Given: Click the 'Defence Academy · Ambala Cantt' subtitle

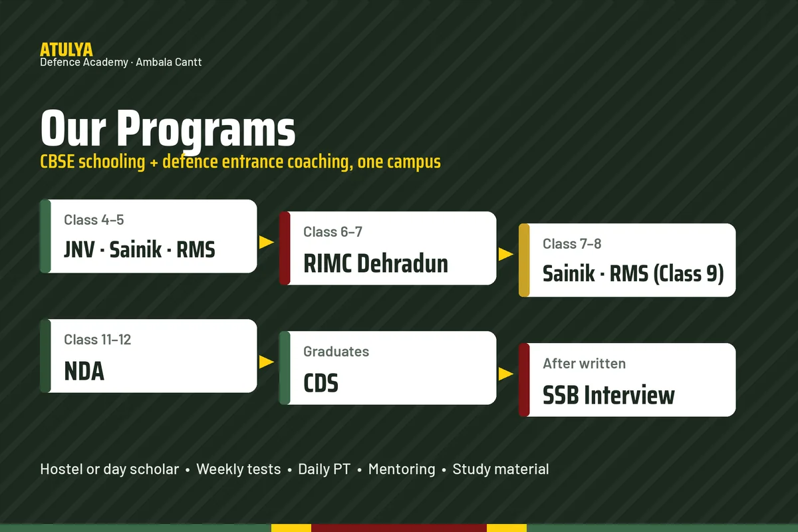Looking at the screenshot, I should [121, 63].
